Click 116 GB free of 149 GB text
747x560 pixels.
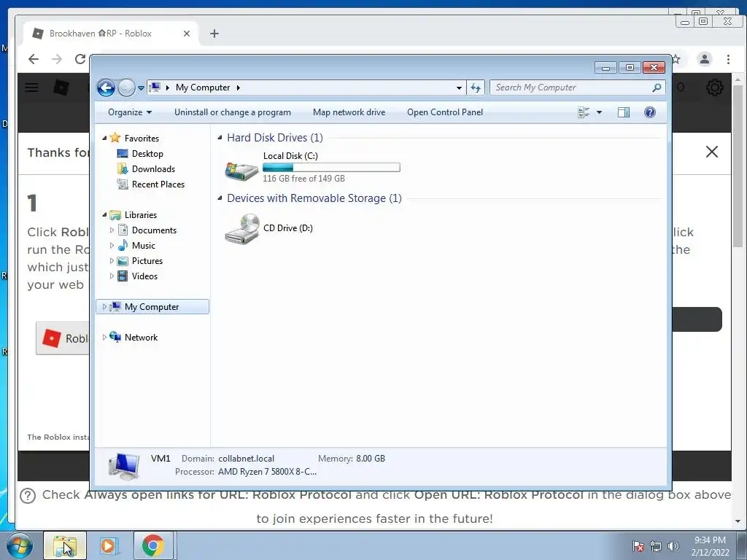[304, 179]
